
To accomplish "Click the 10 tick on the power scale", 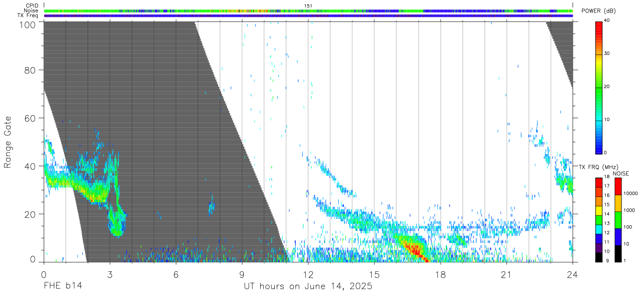I will pos(607,119).
